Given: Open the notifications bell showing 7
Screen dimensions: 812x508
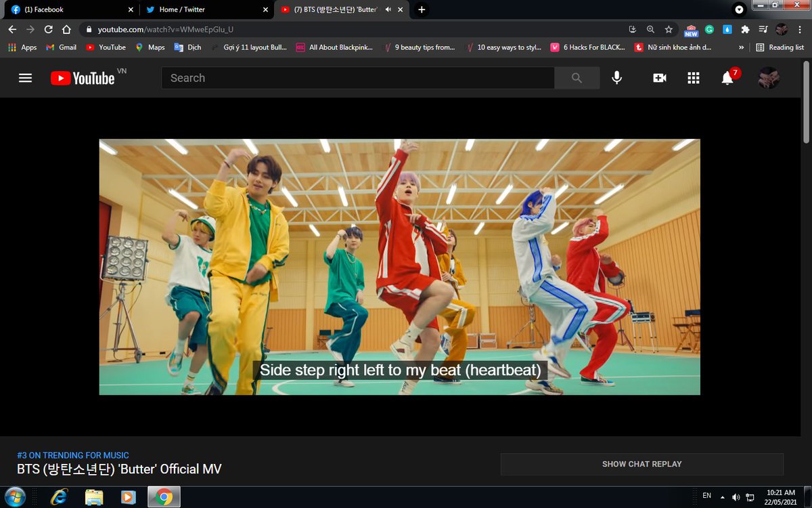Looking at the screenshot, I should pyautogui.click(x=728, y=77).
